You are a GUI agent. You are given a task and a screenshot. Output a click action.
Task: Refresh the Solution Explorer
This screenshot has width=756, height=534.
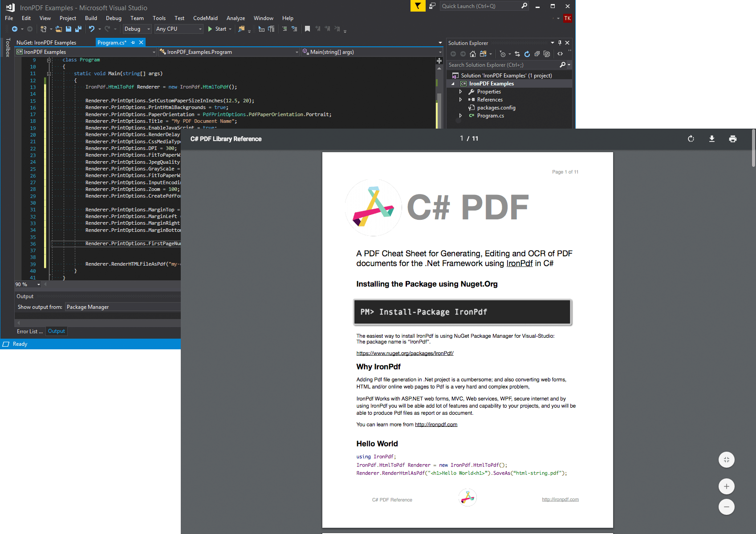[527, 54]
